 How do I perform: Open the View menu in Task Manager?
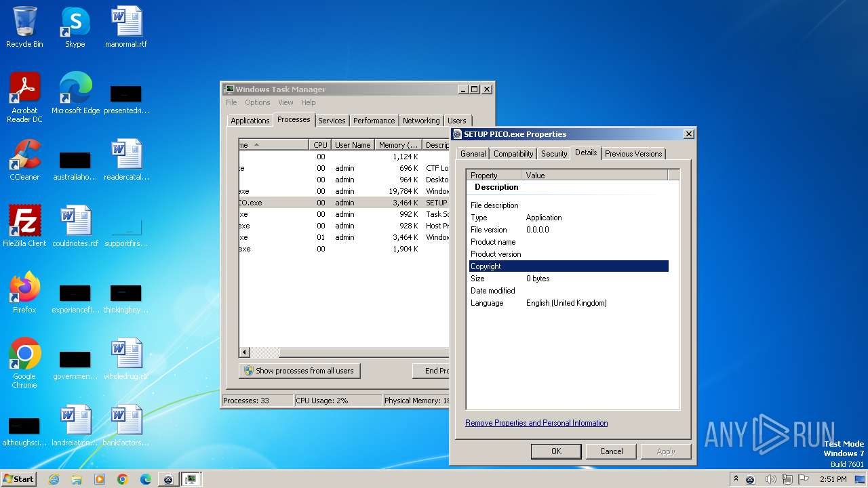[285, 102]
